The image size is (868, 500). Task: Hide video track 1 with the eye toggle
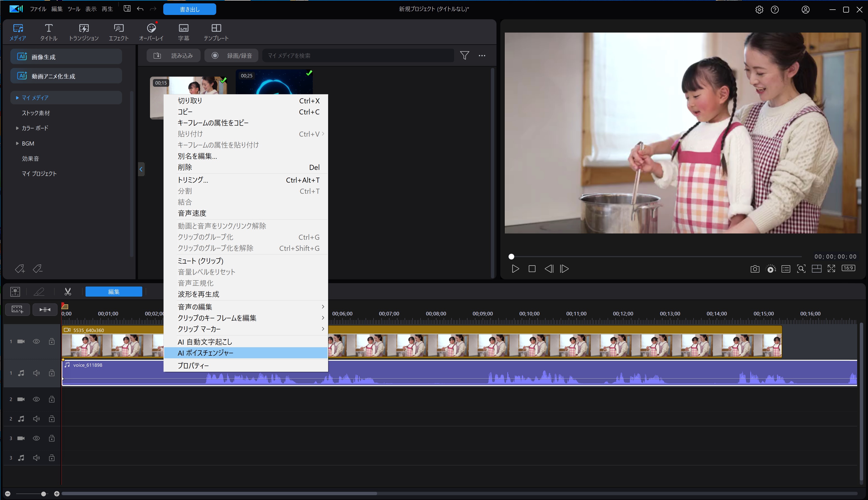pos(36,341)
